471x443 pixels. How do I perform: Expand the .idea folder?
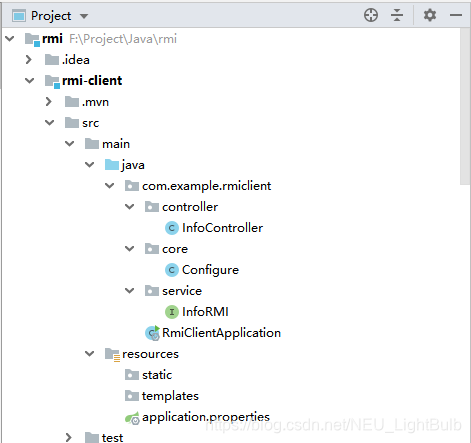pyautogui.click(x=29, y=60)
